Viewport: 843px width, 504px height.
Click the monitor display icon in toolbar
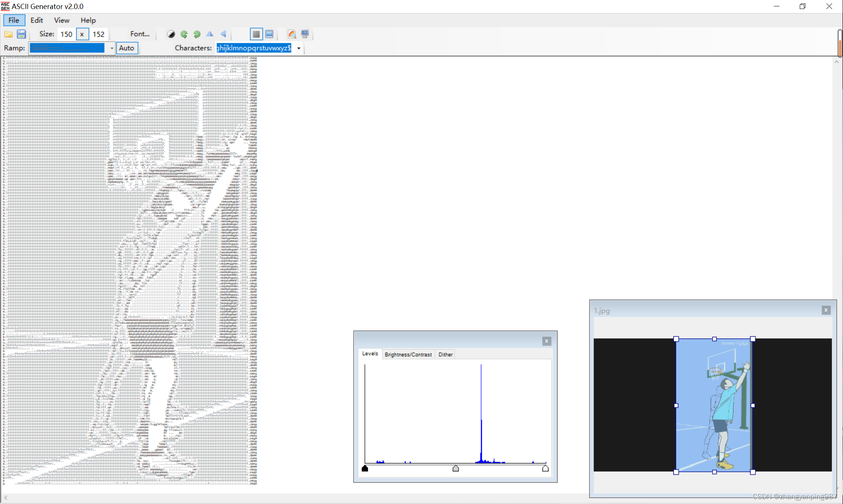(x=305, y=34)
